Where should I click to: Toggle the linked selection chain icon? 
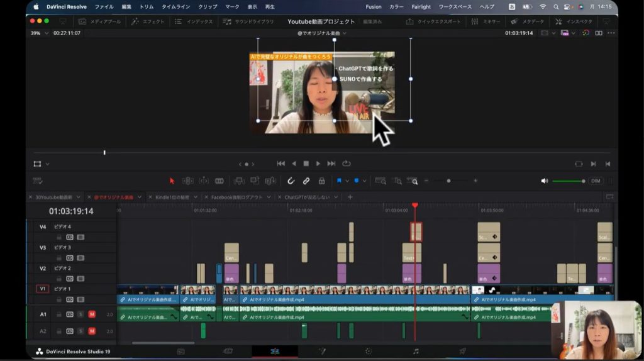click(306, 181)
